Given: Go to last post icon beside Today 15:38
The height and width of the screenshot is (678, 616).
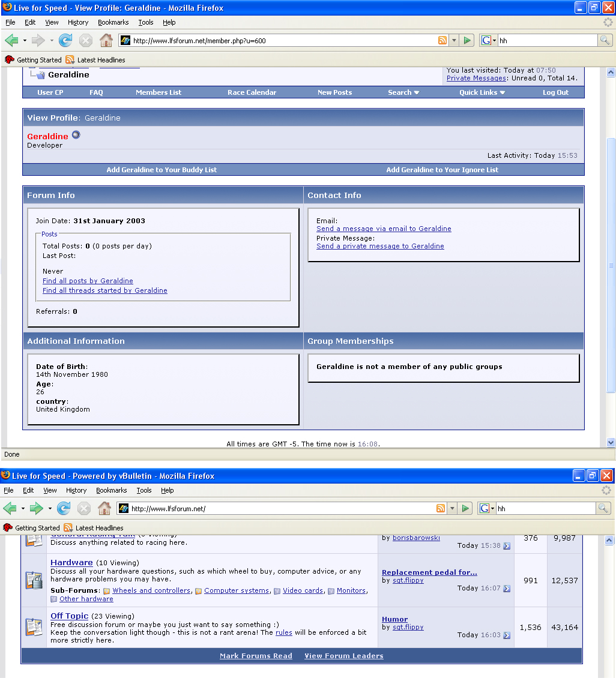Looking at the screenshot, I should click(x=507, y=546).
